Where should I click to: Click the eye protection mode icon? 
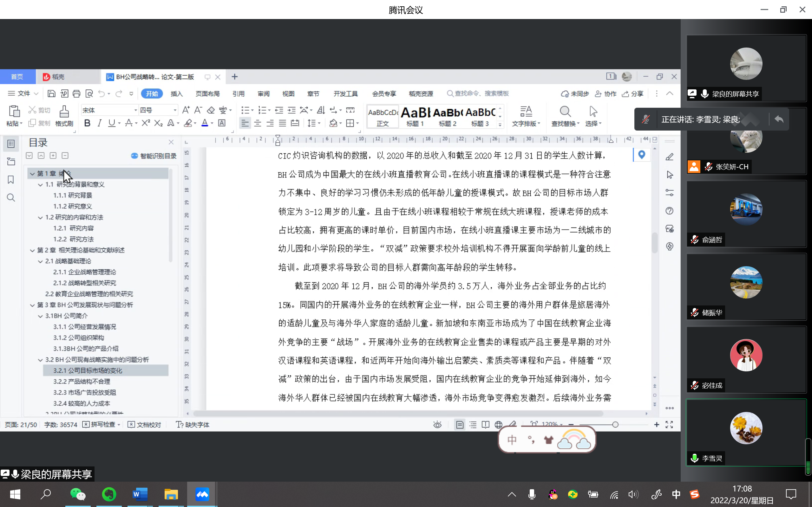437,425
